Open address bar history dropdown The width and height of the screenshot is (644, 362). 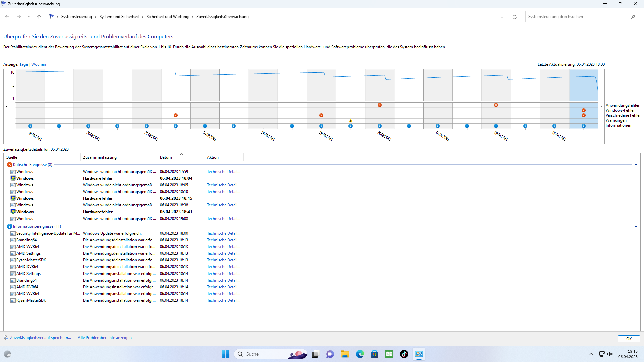[502, 17]
